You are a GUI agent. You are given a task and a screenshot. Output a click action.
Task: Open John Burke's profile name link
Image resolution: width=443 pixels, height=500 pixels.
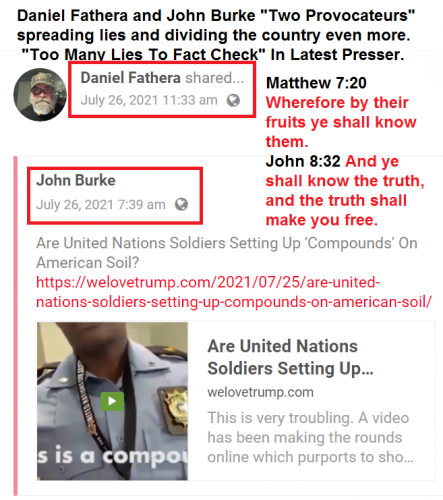76,180
